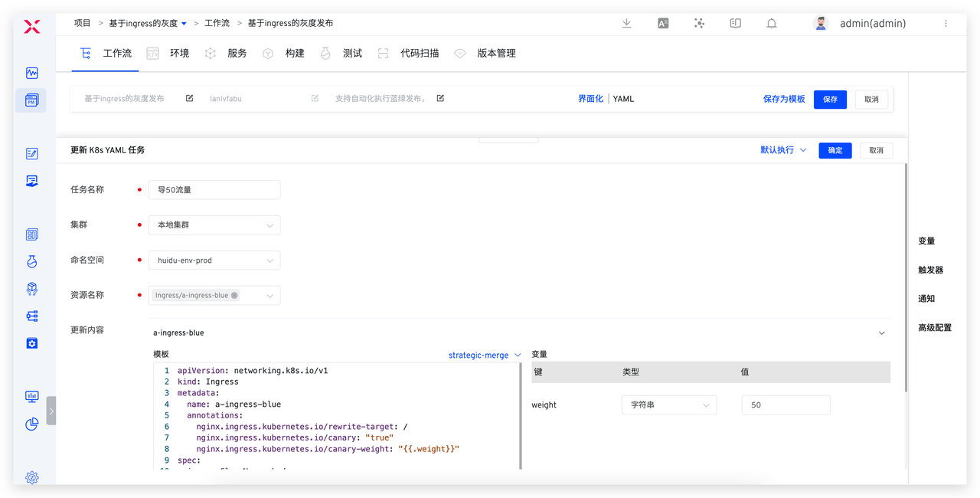Open the strategic-merge patch type dropdown

point(485,355)
